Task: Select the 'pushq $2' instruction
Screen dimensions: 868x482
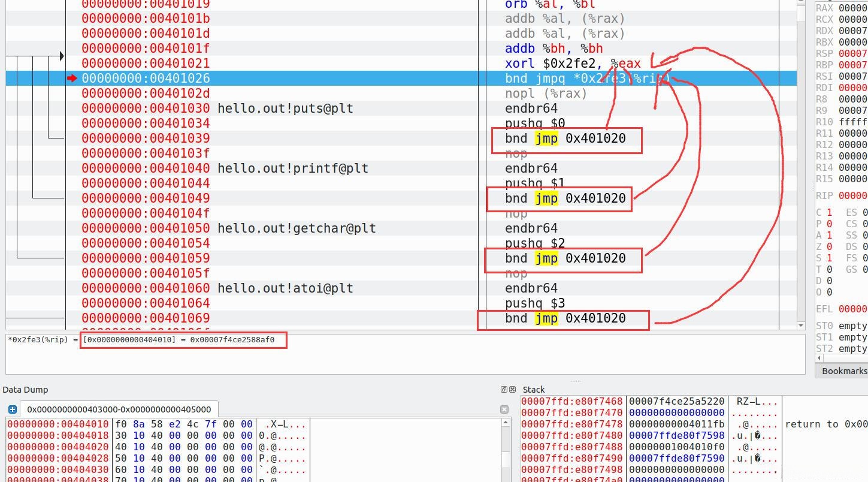Action: (535, 243)
